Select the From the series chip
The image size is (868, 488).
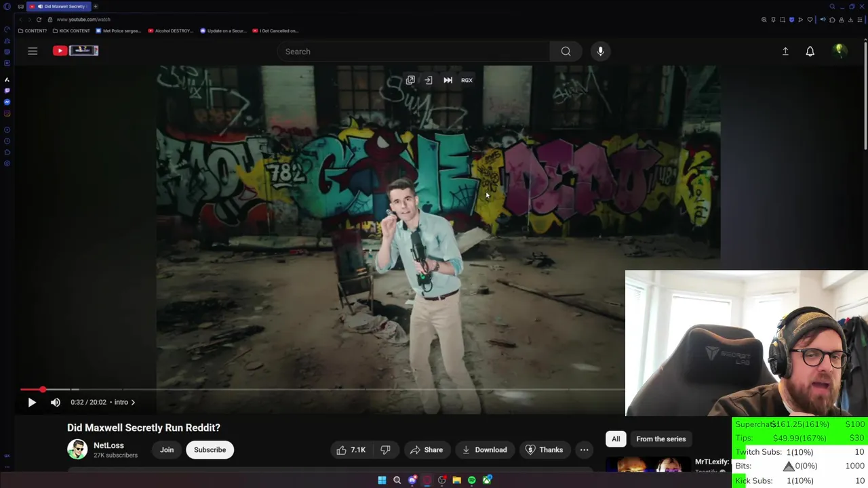pyautogui.click(x=660, y=439)
